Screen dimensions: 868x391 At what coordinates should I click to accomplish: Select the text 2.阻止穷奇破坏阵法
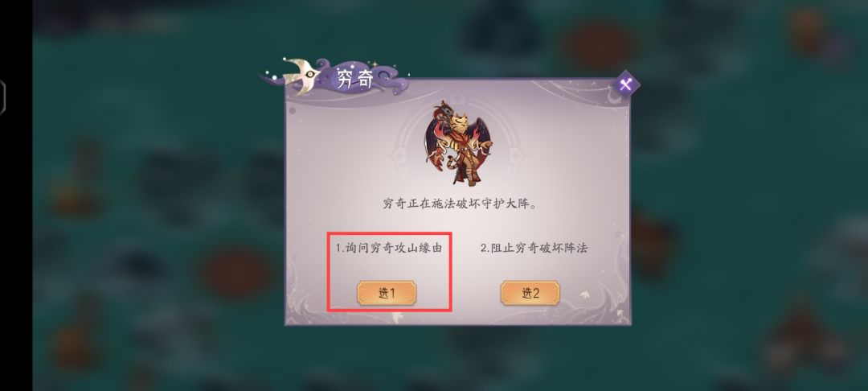click(534, 248)
